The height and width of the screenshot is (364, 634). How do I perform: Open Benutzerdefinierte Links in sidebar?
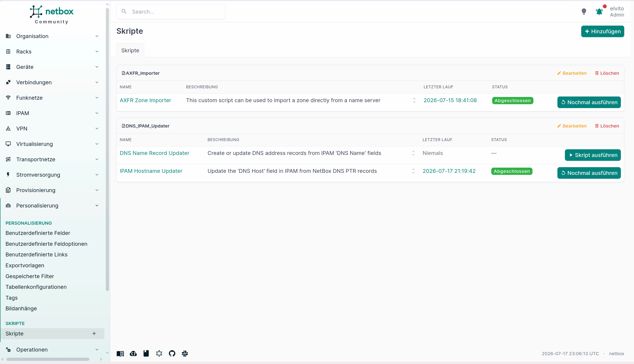36,255
